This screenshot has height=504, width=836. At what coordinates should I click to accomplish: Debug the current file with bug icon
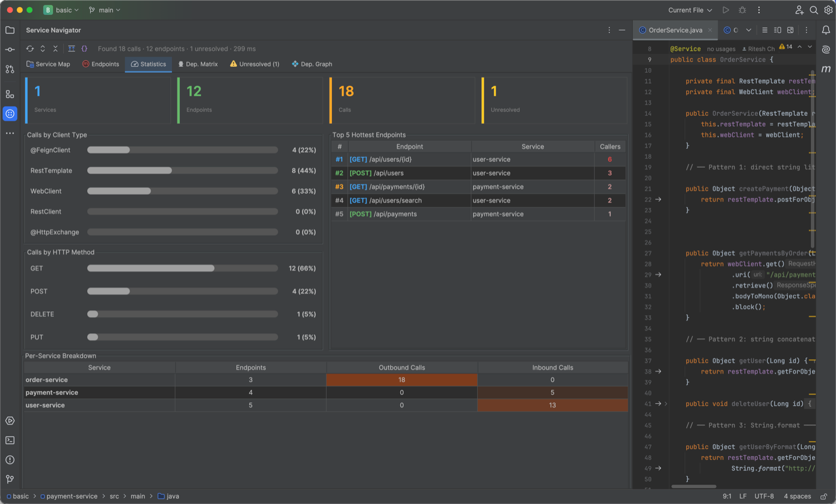(742, 10)
